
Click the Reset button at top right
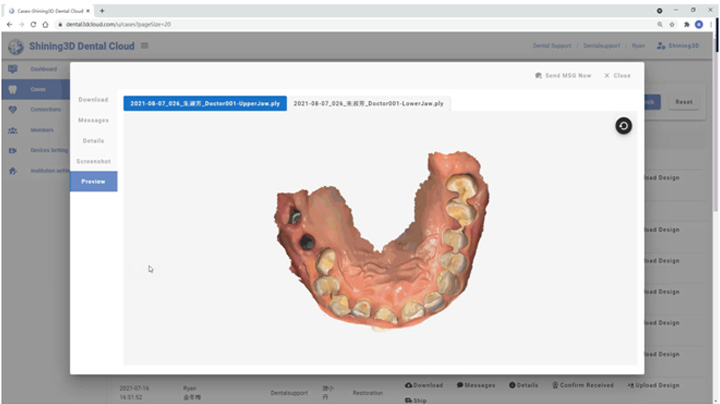[684, 101]
